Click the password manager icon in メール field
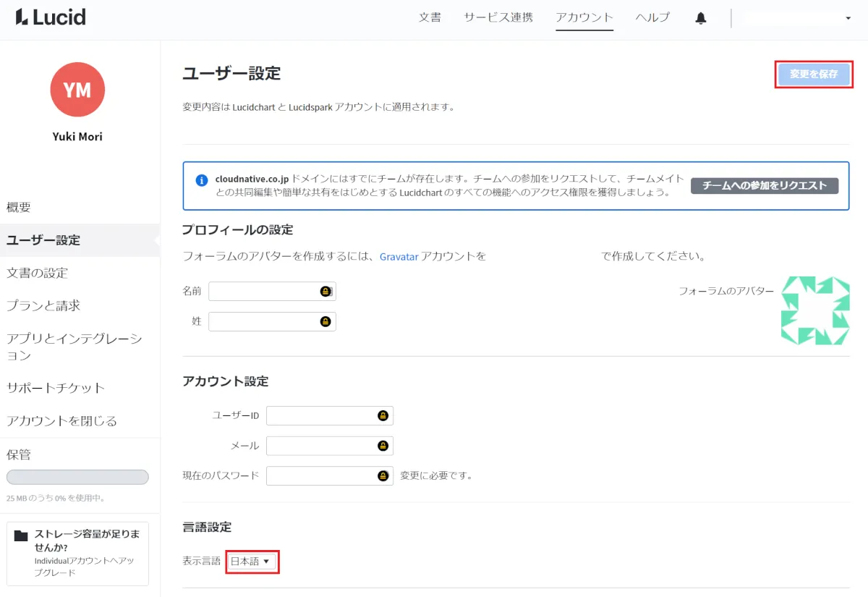This screenshot has width=868, height=597. click(383, 446)
